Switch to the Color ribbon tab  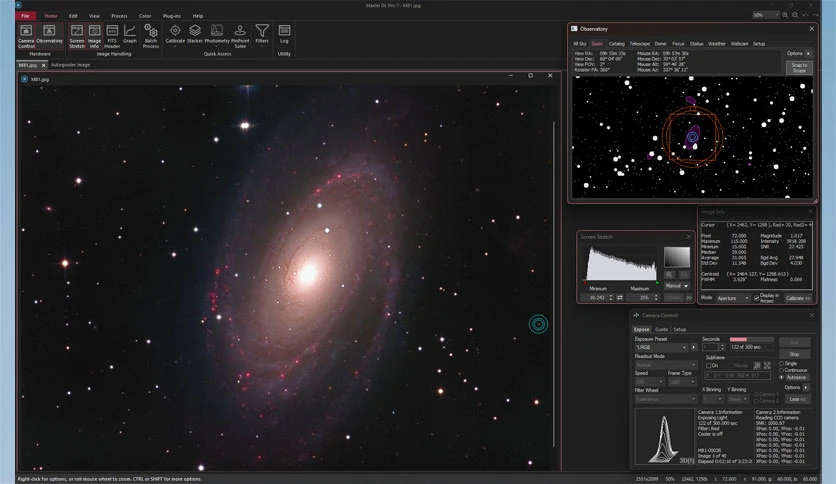coord(145,16)
